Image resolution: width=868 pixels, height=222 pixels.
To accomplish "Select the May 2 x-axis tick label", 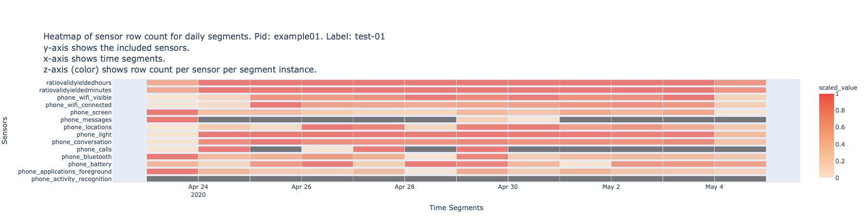I will [x=611, y=187].
